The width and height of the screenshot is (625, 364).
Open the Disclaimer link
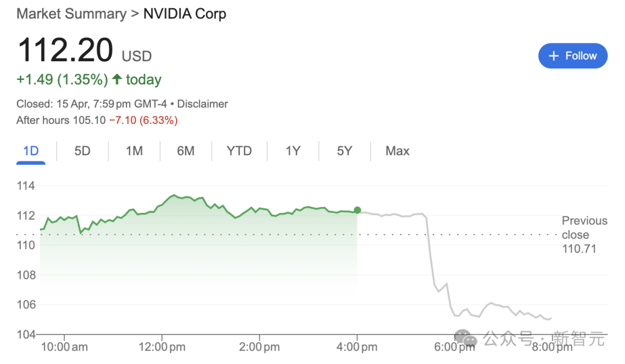coord(203,104)
